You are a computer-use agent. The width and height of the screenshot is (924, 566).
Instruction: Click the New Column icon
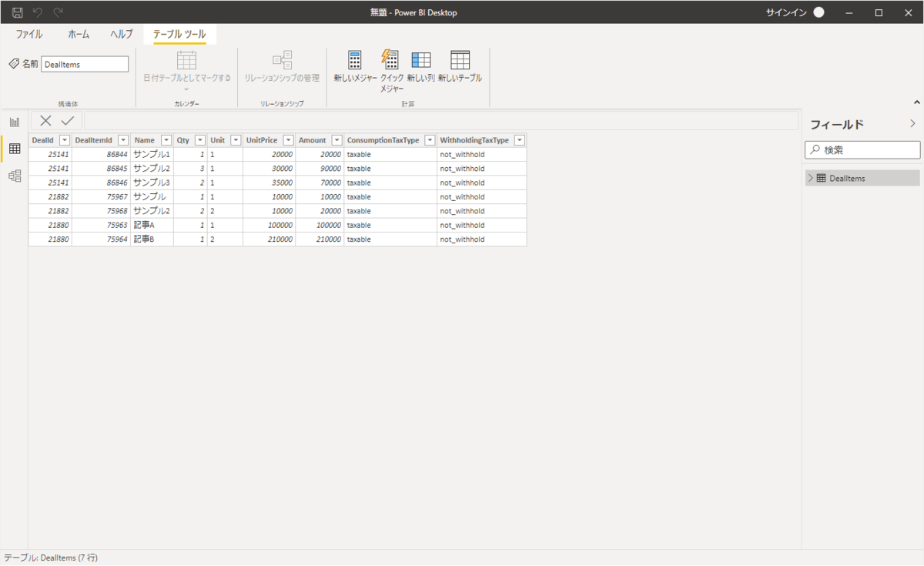(420, 61)
